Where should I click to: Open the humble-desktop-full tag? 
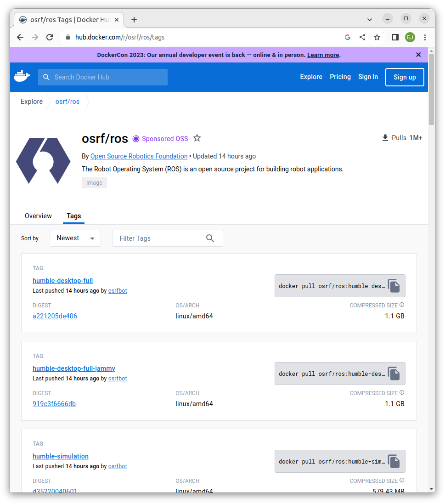tap(62, 281)
